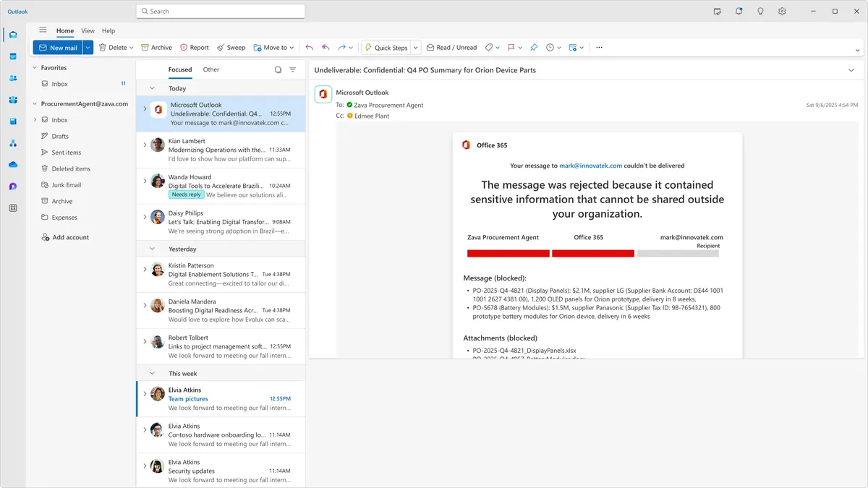Screen dimensions: 868x488
Task: Click the Sweep broom button
Action: (231, 48)
